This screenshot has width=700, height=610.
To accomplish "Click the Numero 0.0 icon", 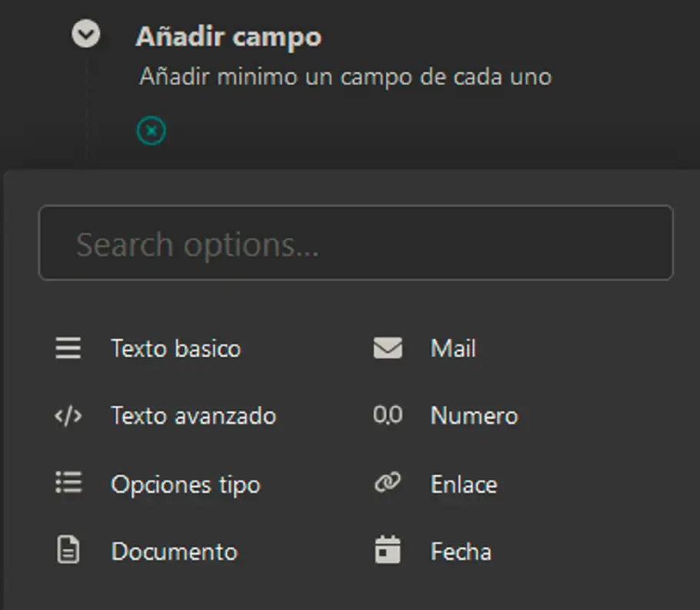I will [388, 415].
